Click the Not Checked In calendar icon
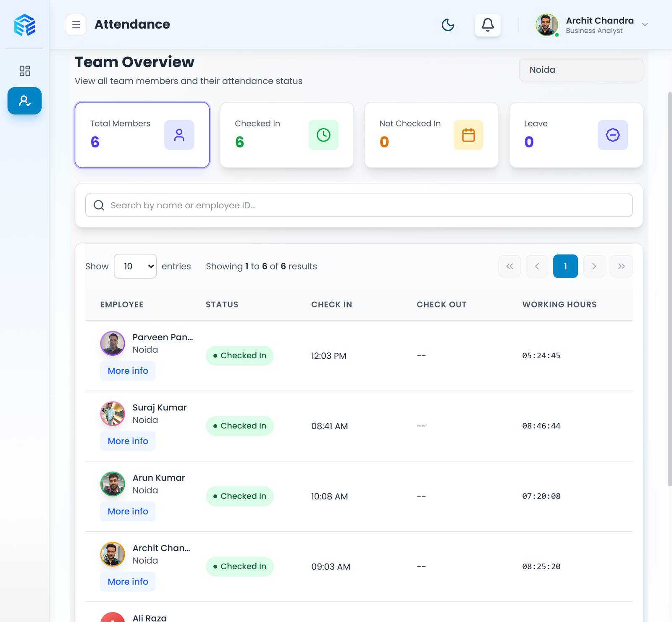672x622 pixels. pos(468,135)
